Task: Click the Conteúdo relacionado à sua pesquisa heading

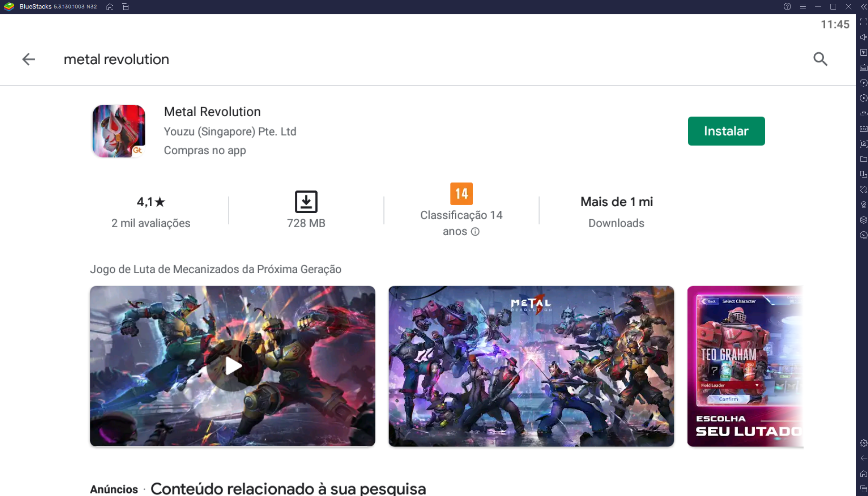Action: point(288,488)
